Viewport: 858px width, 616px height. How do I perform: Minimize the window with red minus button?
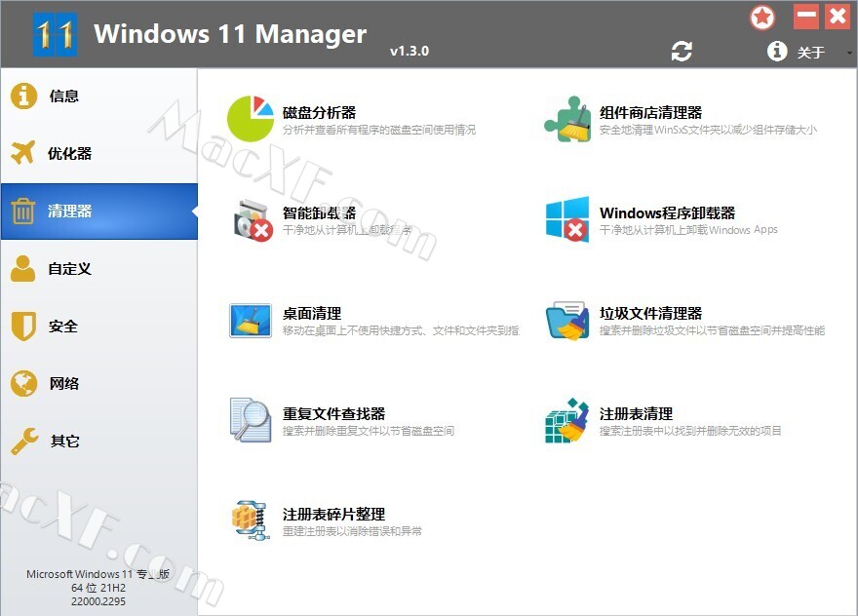tap(806, 17)
